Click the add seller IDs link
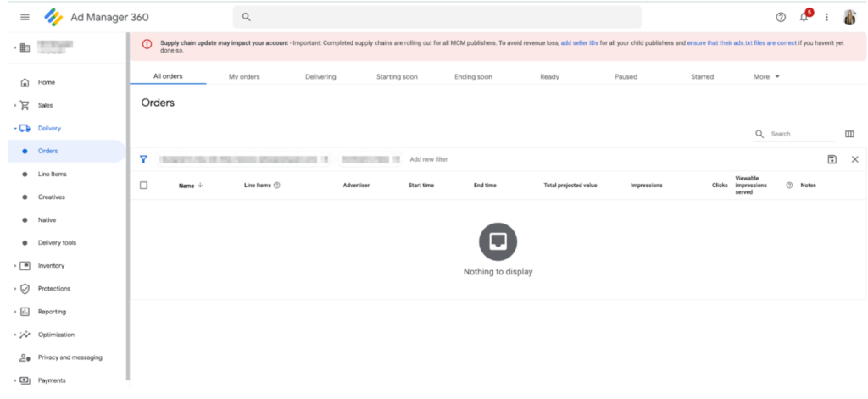Image resolution: width=868 pixels, height=399 pixels. click(579, 42)
